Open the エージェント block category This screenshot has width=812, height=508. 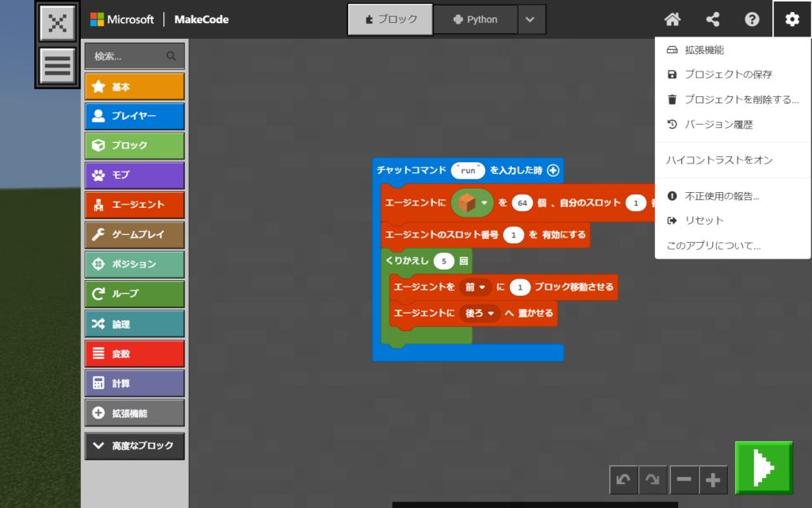[x=135, y=205]
